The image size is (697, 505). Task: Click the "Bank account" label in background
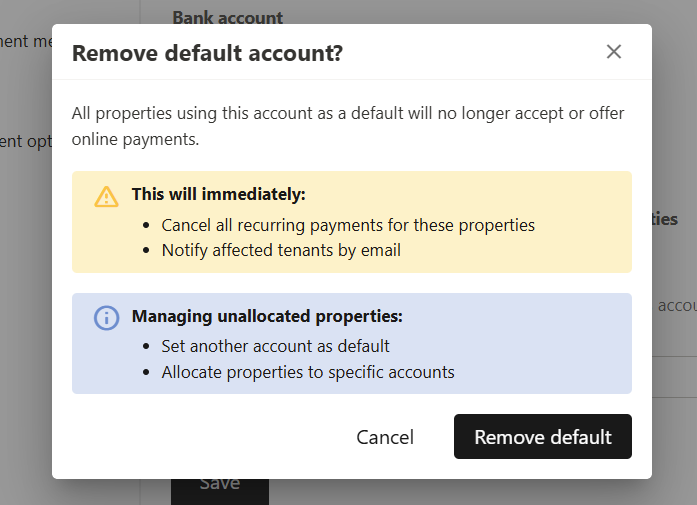pyautogui.click(x=227, y=17)
